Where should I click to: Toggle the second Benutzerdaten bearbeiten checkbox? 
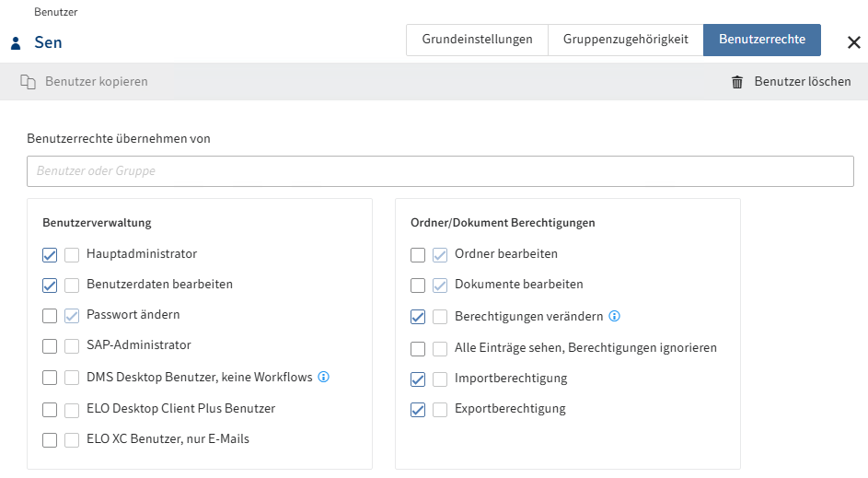(72, 286)
